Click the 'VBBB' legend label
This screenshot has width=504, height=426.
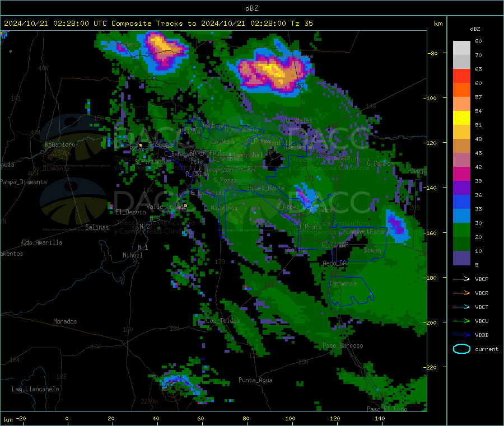(482, 335)
